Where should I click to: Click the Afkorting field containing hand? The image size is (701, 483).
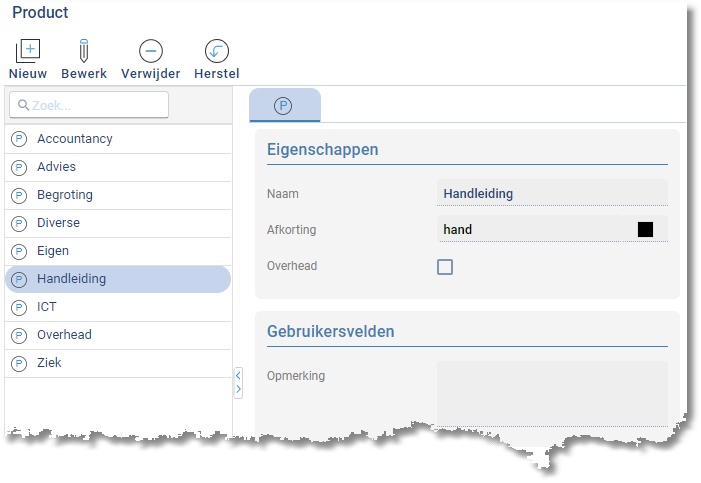pos(535,230)
